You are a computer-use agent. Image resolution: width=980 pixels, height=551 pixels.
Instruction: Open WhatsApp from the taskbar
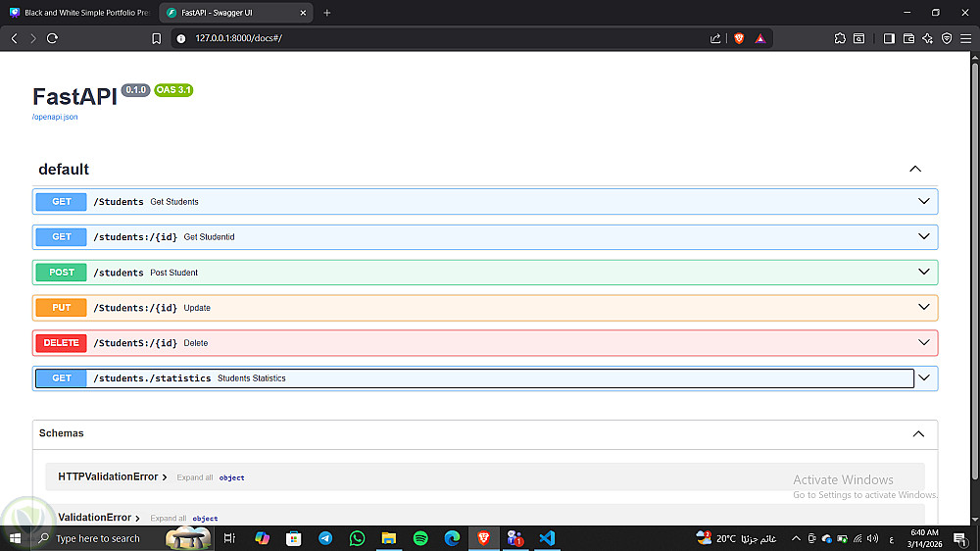(357, 538)
